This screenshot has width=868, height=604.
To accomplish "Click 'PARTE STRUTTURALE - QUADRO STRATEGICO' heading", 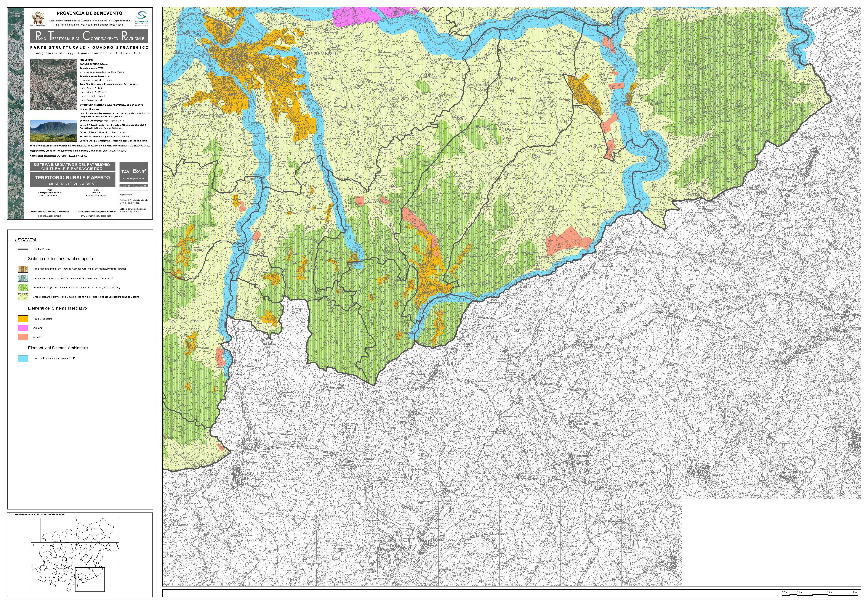I will click(90, 48).
